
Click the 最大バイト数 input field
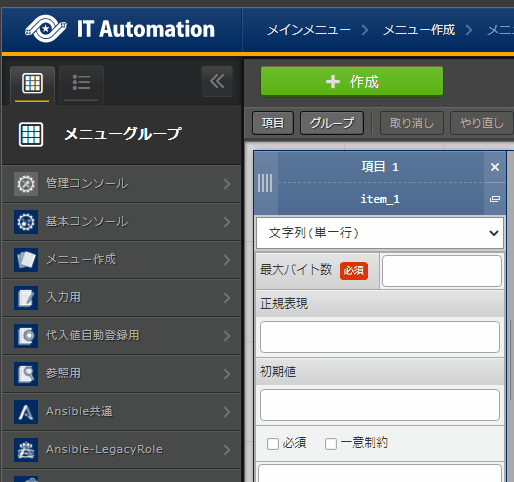pos(442,271)
